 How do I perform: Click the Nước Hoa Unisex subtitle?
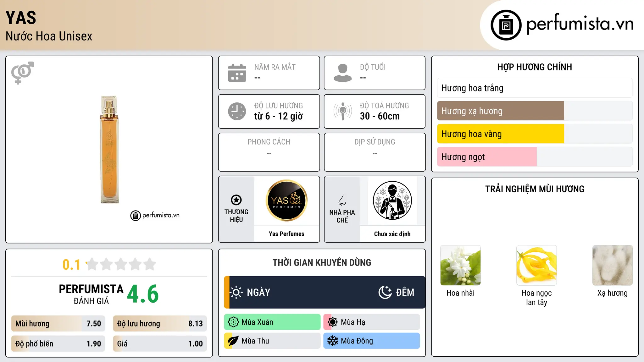pos(49,36)
